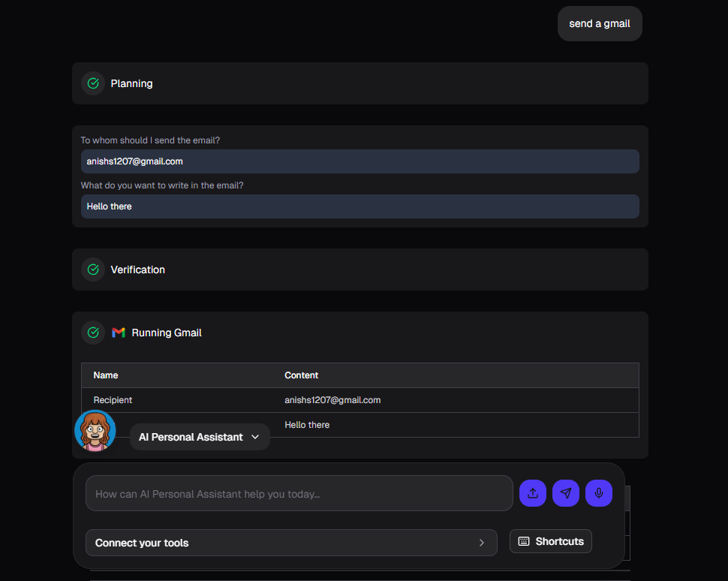Focus the 'How can AI Personal Assistant help' input

coord(299,493)
